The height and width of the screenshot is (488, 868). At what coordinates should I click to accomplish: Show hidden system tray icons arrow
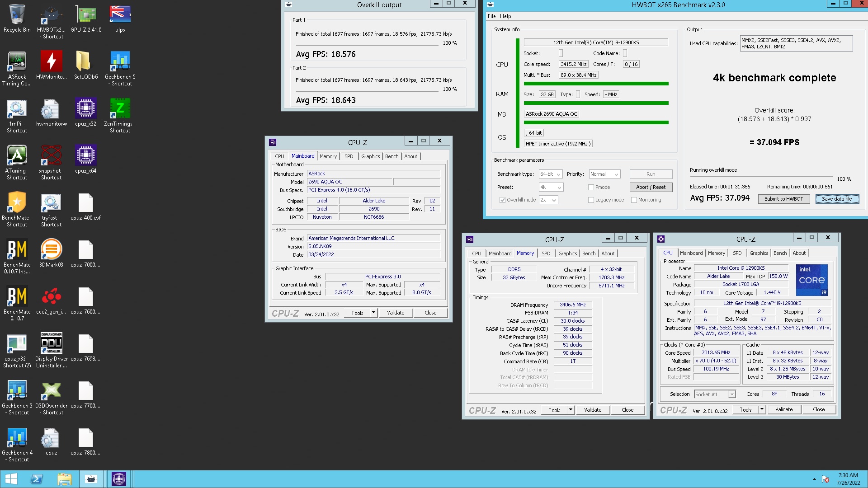coord(814,479)
